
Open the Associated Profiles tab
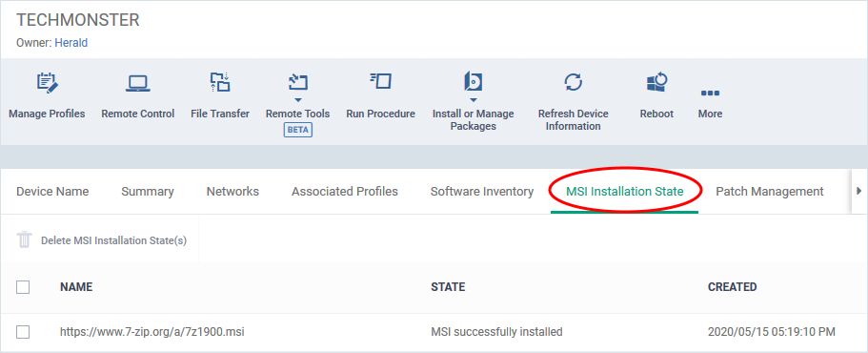[344, 192]
